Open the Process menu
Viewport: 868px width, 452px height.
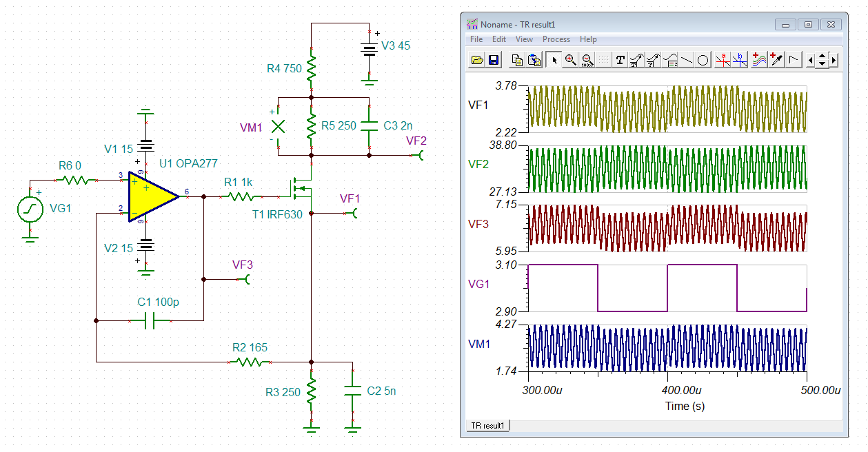point(556,39)
